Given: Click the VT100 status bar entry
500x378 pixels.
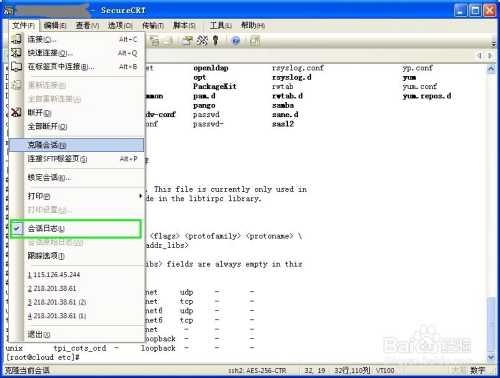Looking at the screenshot, I should click(x=385, y=370).
